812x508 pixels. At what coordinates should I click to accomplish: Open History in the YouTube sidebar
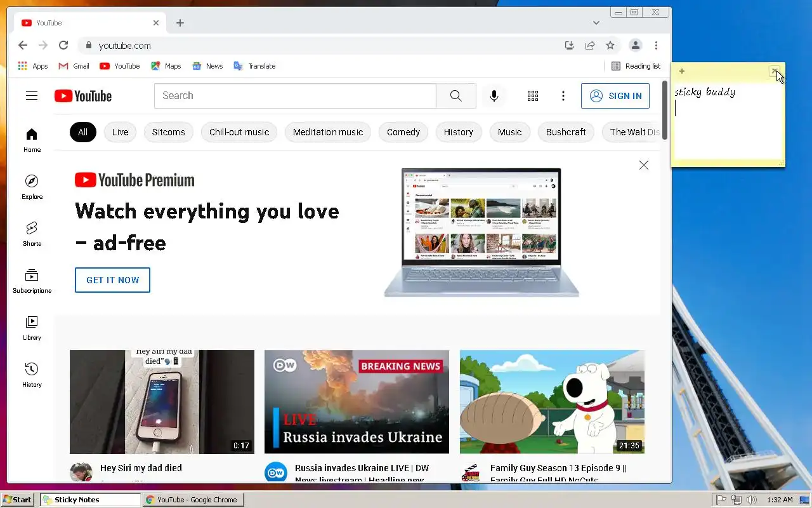click(32, 375)
